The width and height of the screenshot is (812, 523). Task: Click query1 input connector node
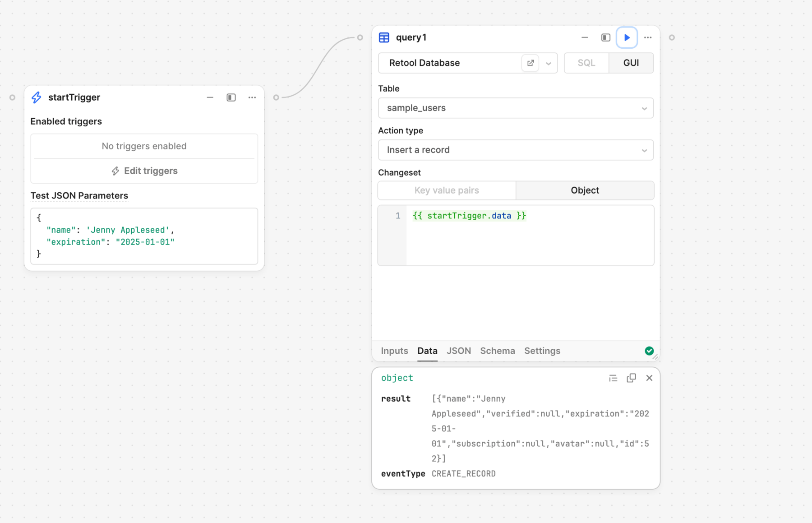click(x=360, y=37)
